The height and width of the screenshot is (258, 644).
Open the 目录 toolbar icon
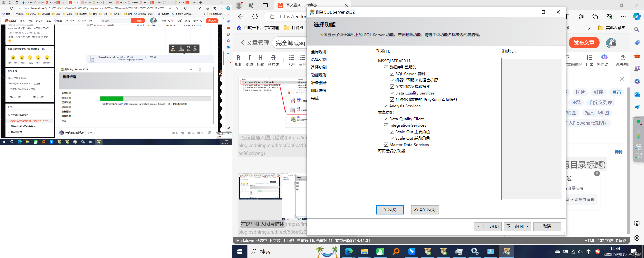(x=589, y=58)
